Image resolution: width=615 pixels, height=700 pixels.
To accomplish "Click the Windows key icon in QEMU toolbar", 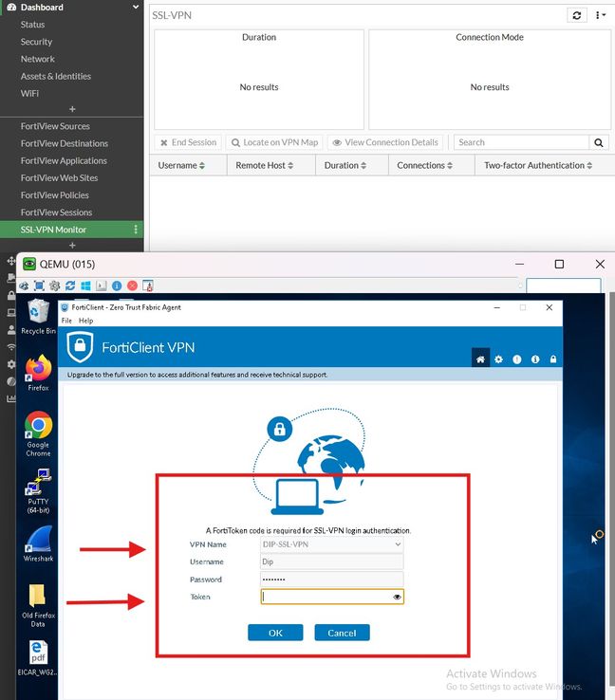I will (x=85, y=286).
